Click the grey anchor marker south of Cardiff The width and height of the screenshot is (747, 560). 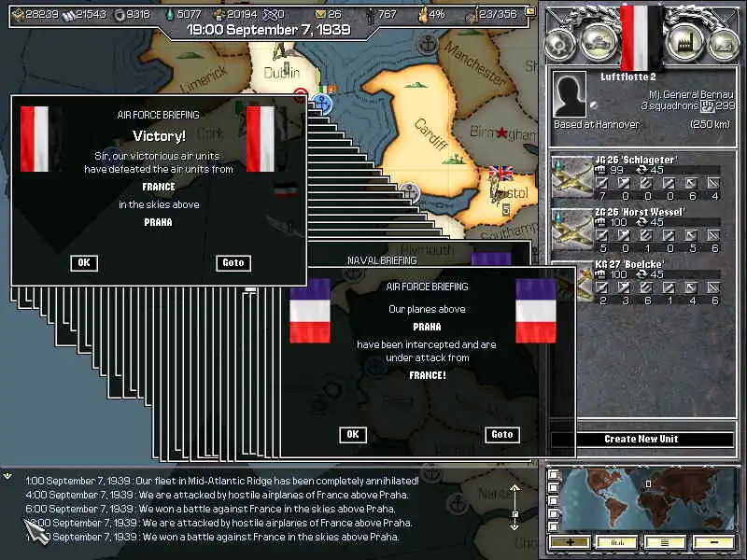pos(409,192)
